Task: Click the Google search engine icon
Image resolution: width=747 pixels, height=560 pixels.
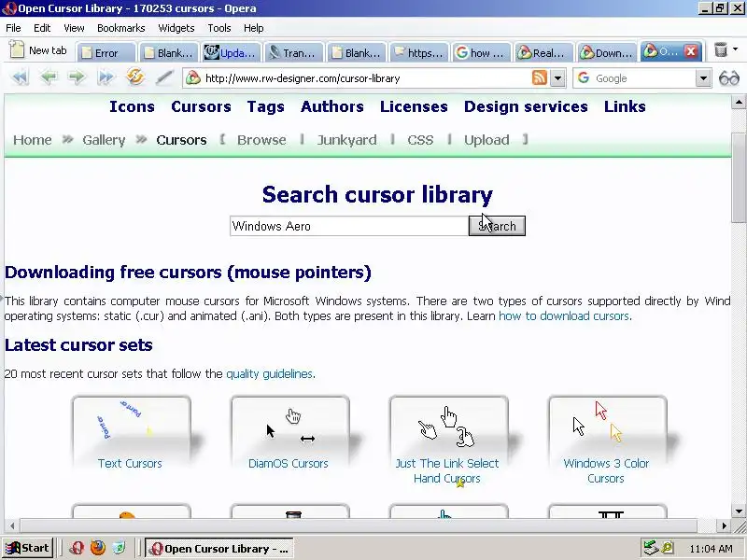Action: click(584, 78)
